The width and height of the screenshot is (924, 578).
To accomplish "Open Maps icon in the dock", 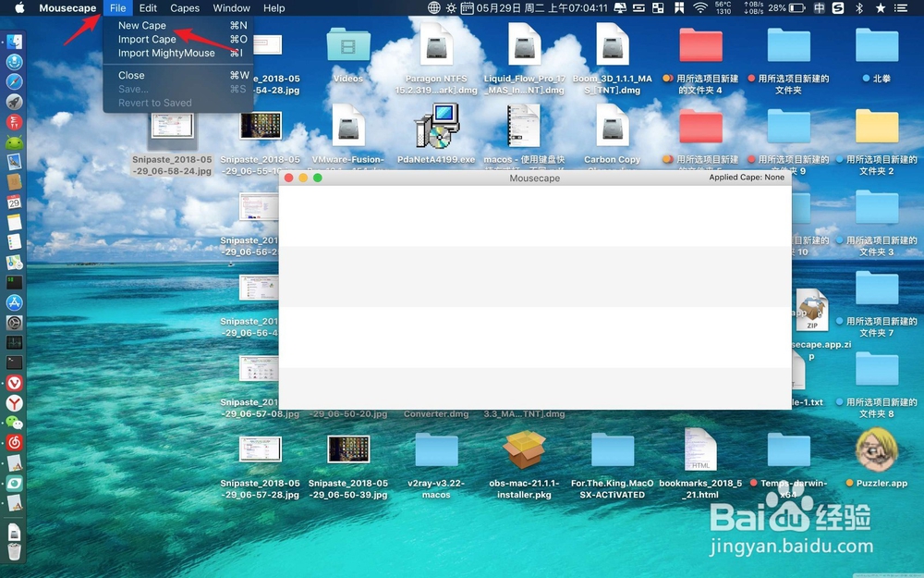I will pyautogui.click(x=14, y=263).
